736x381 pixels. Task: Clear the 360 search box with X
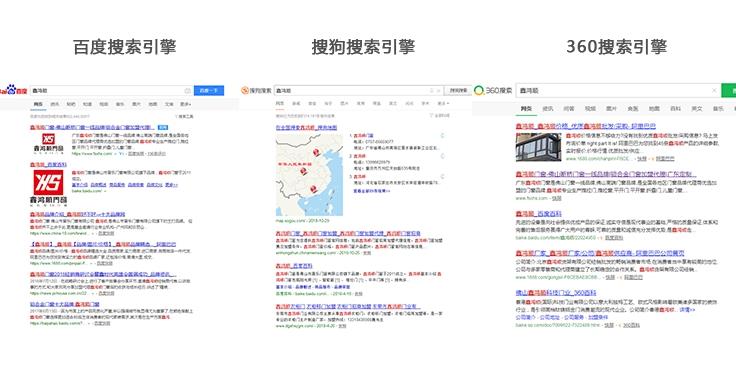click(x=714, y=90)
